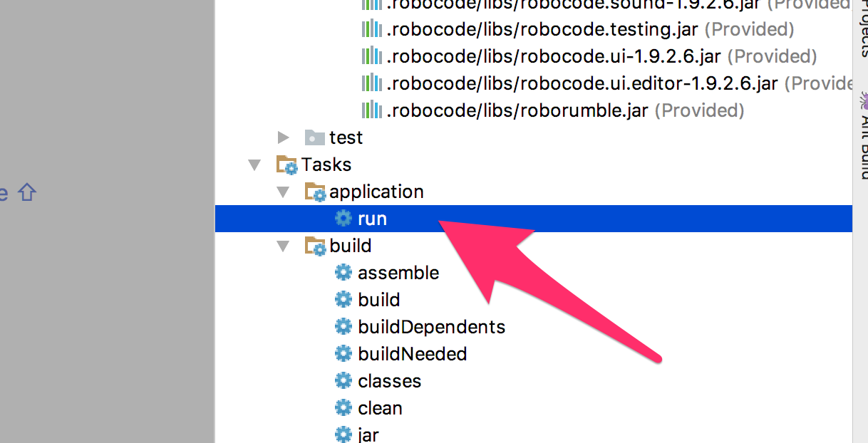Collapse the Tasks node

[x=255, y=165]
